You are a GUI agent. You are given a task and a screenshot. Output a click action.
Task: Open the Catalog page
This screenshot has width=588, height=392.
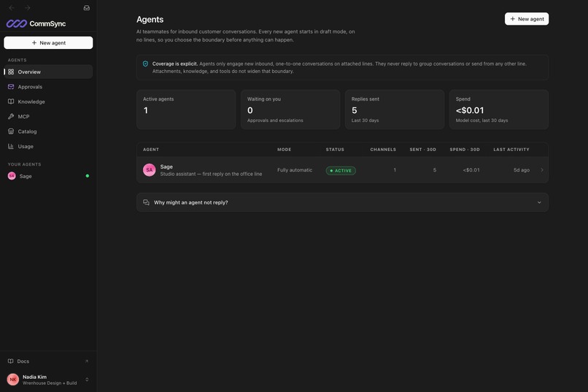48,131
